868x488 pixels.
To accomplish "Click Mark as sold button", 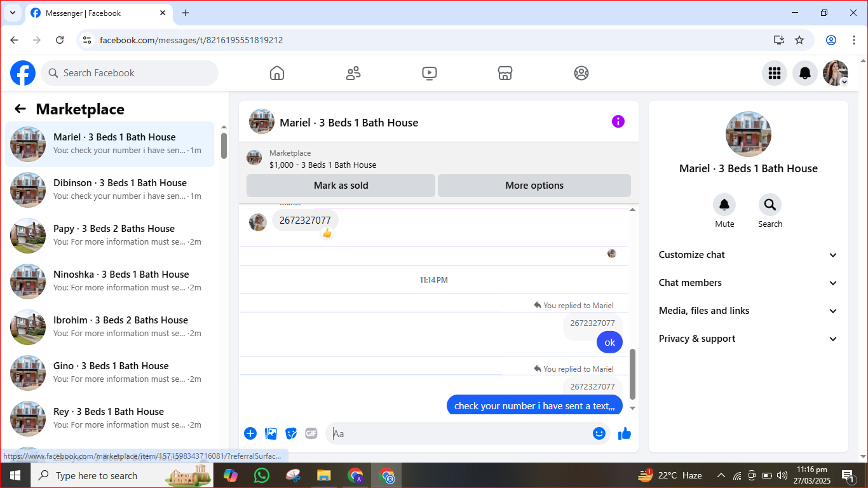I will 341,186.
